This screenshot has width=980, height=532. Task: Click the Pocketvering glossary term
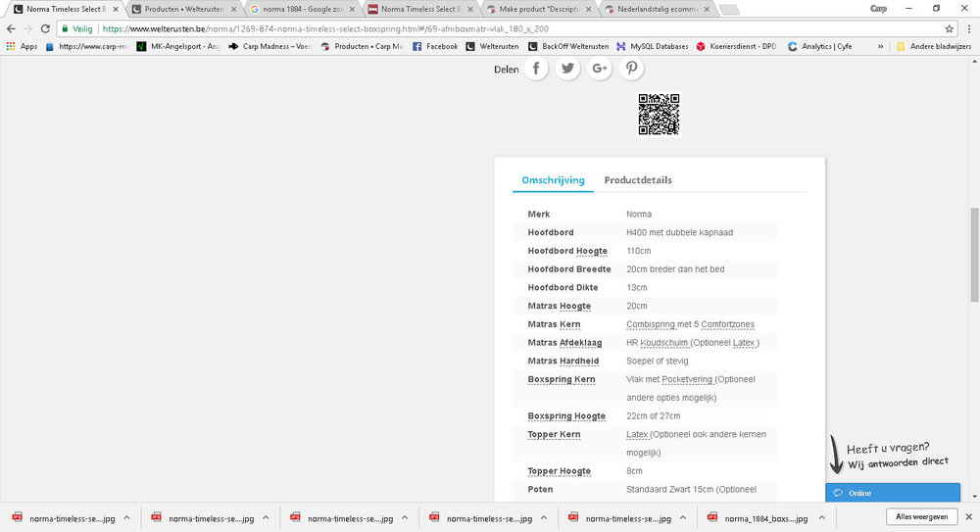[x=687, y=379]
